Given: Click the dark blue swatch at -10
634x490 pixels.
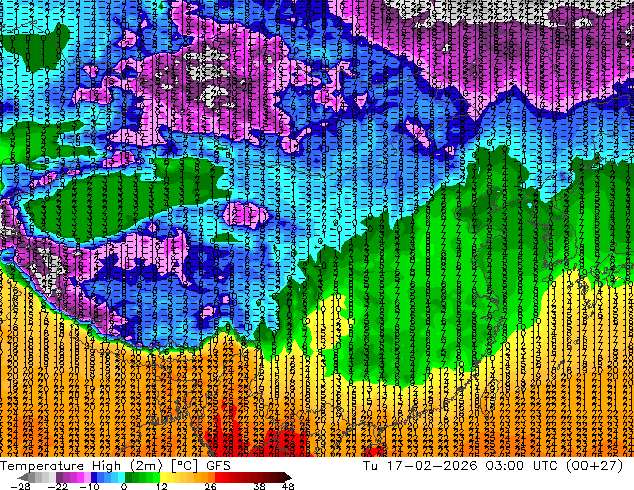Looking at the screenshot, I should tap(94, 477).
